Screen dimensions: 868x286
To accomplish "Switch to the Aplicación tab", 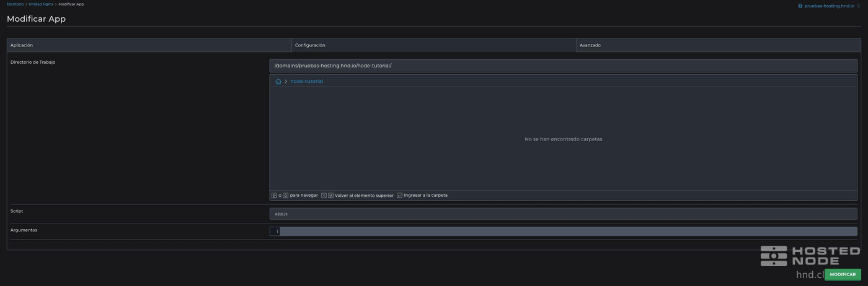I will pos(149,45).
